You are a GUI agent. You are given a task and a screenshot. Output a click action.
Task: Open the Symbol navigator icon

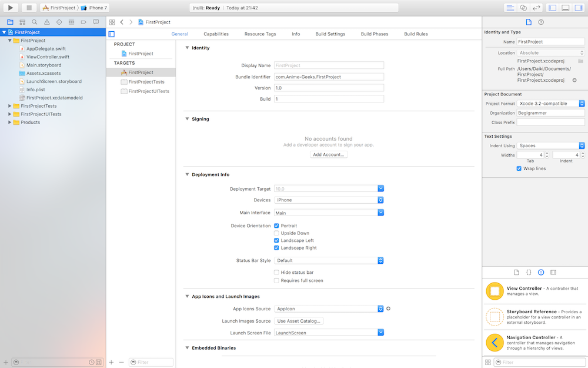pos(22,22)
